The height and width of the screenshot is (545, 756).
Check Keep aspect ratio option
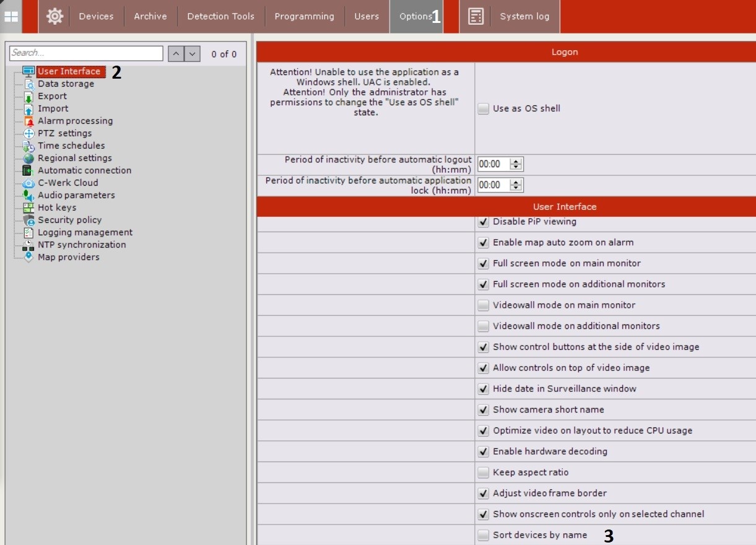[484, 473]
